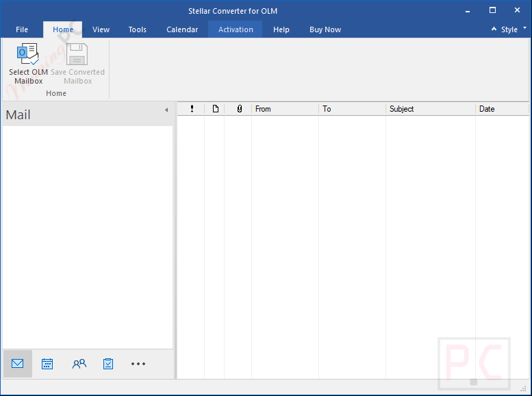Minimize the Stellar Converter window
Image resolution: width=532 pixels, height=396 pixels.
[x=468, y=11]
